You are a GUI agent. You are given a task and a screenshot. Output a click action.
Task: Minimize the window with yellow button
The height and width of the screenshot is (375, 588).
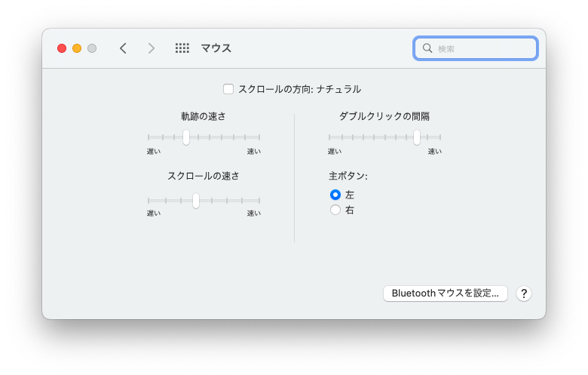tap(77, 48)
